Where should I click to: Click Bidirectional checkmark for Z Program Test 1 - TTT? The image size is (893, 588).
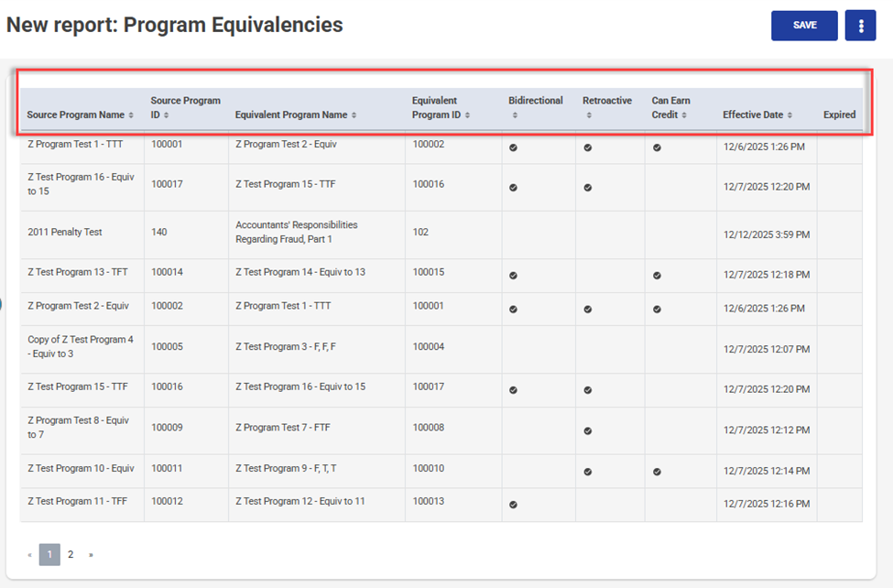tap(513, 147)
